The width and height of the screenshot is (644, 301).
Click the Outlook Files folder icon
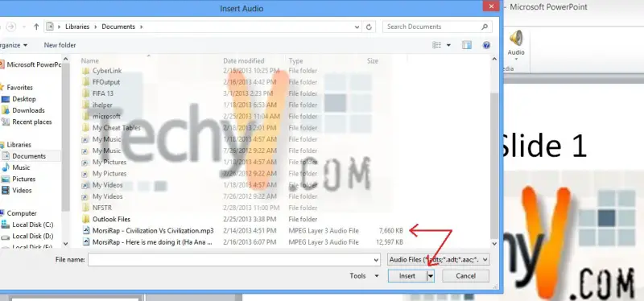pos(85,219)
